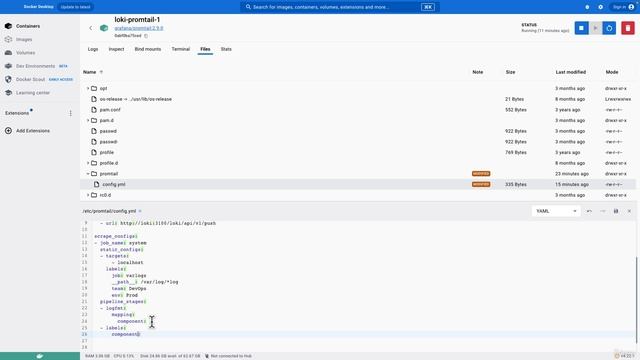Restart the container with circular arrow button
This screenshot has height=360, width=640.
tap(609, 28)
